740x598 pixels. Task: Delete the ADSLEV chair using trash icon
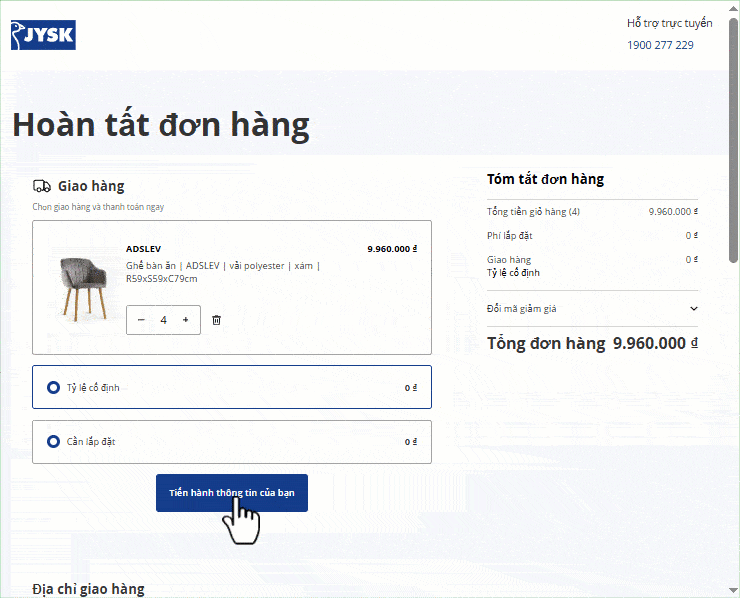pos(216,320)
